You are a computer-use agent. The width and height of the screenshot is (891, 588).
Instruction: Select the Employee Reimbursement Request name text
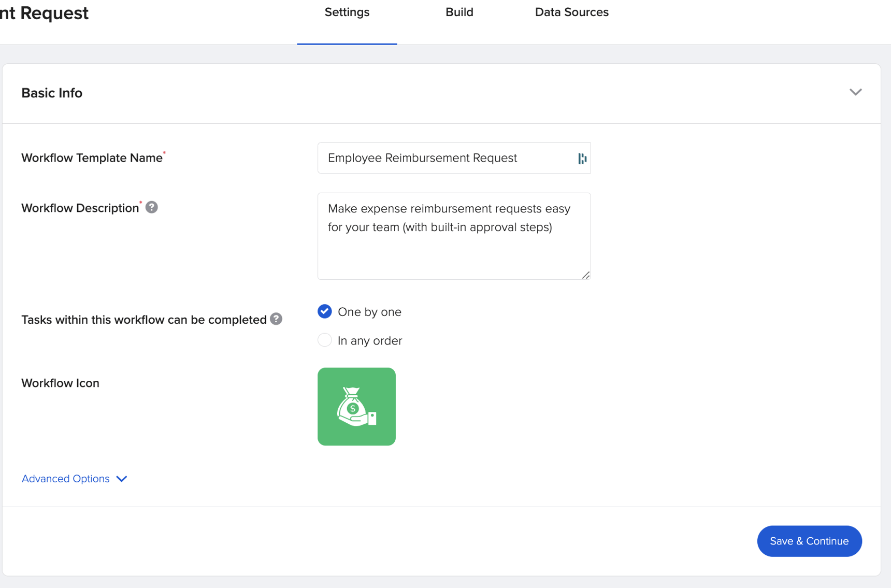pyautogui.click(x=422, y=158)
